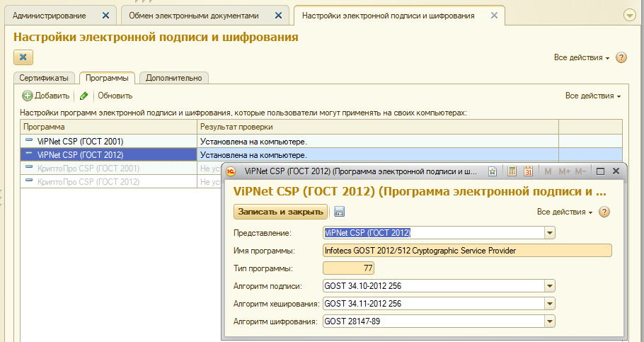Click Записать и закрыть button

pos(280,212)
